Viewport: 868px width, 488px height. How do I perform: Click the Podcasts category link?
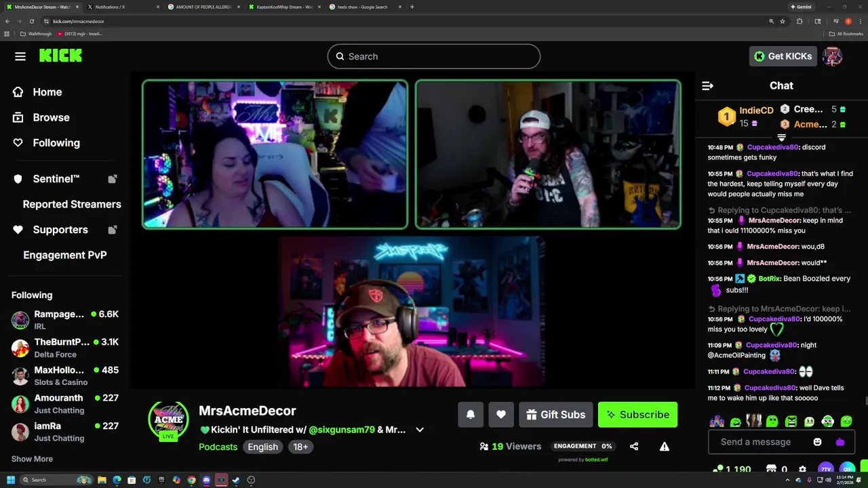(x=218, y=447)
